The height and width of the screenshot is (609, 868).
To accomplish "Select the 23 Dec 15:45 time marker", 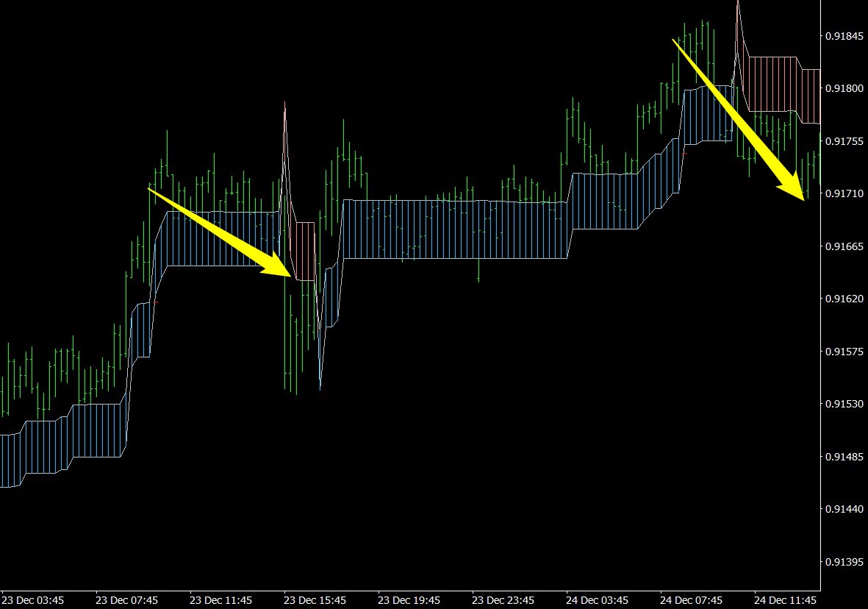I will click(x=315, y=600).
